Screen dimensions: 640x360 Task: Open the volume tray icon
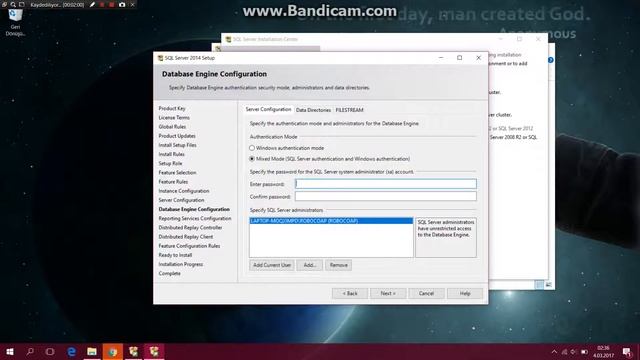[x=574, y=352]
